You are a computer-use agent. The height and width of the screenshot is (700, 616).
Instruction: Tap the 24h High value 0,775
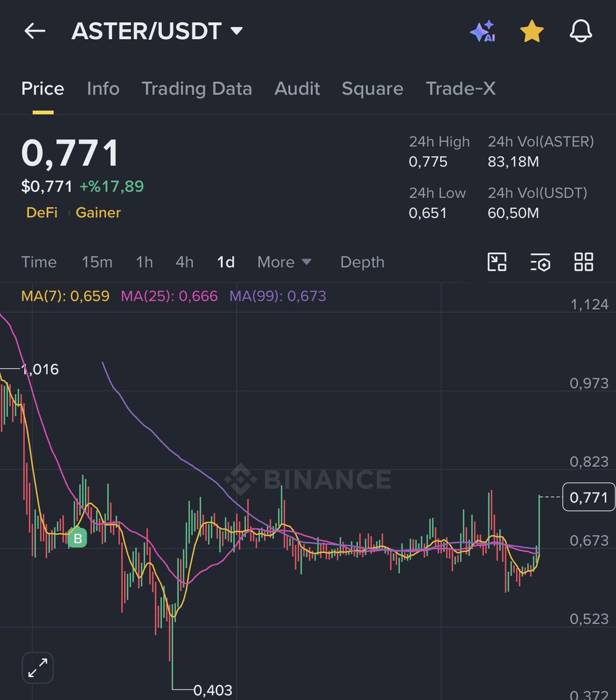pos(428,162)
